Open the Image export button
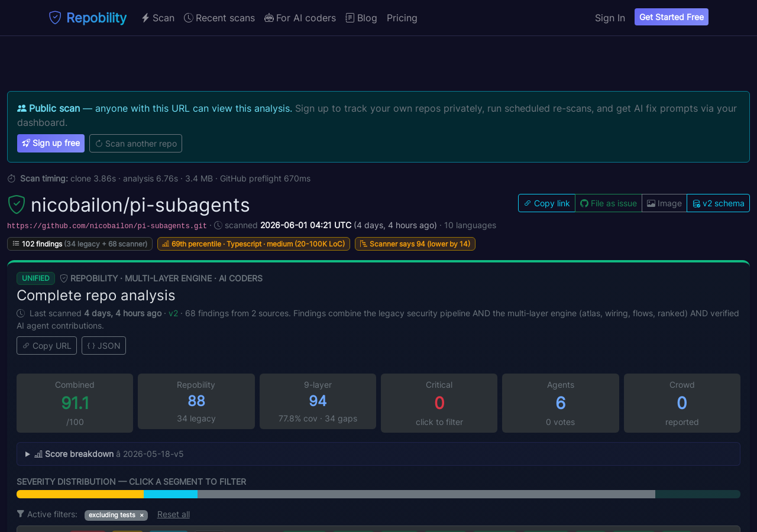This screenshot has width=757, height=532. 664,203
